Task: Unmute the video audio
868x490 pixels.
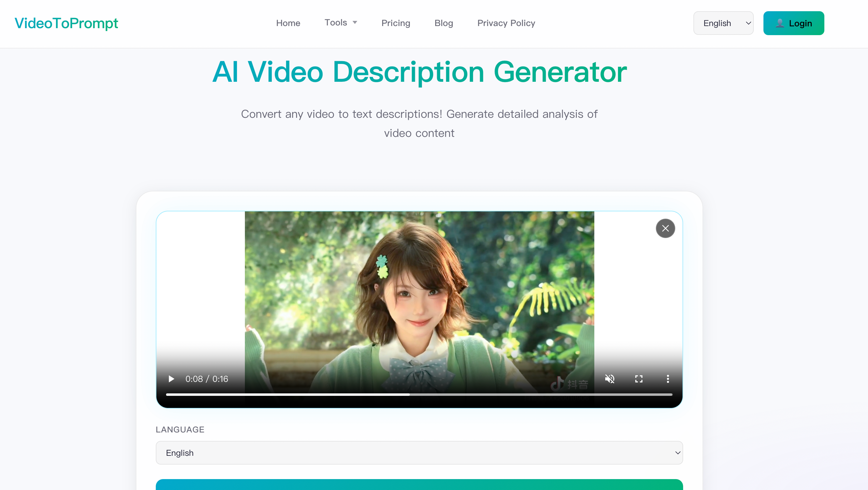Action: 610,379
